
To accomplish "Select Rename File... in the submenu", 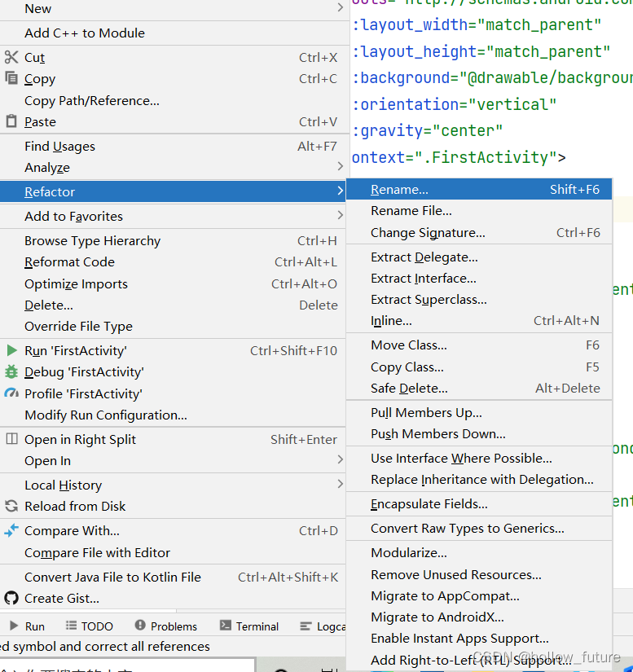I will (x=479, y=211).
